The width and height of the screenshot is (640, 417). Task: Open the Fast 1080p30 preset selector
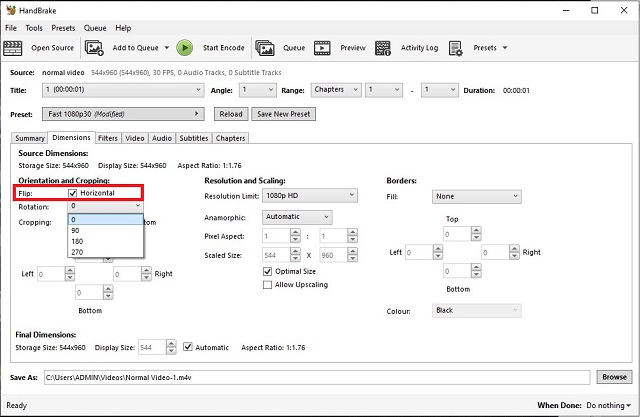click(x=123, y=114)
